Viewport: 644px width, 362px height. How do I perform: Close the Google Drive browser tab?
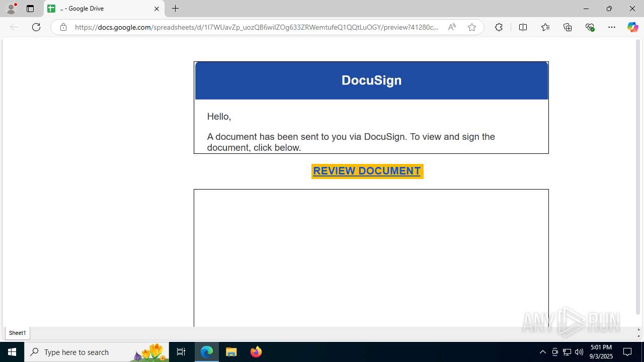[x=156, y=9]
